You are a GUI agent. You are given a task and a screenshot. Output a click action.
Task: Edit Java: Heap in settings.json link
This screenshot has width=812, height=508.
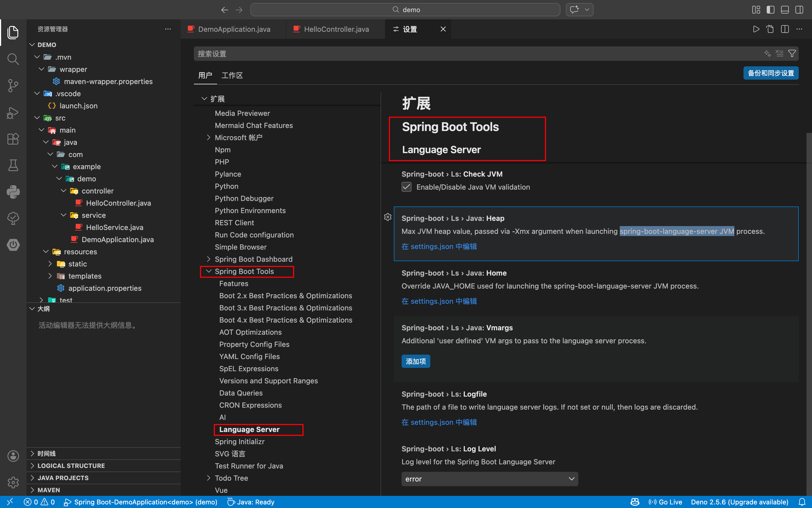pos(439,247)
